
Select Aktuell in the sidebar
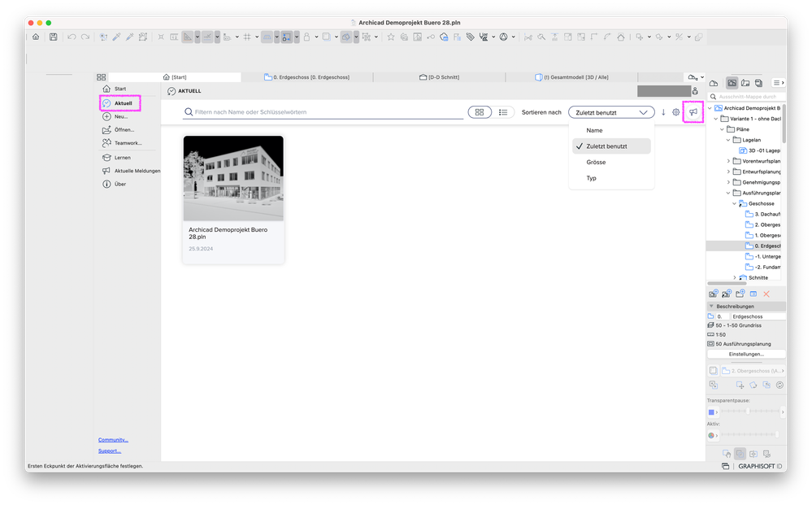coord(119,103)
